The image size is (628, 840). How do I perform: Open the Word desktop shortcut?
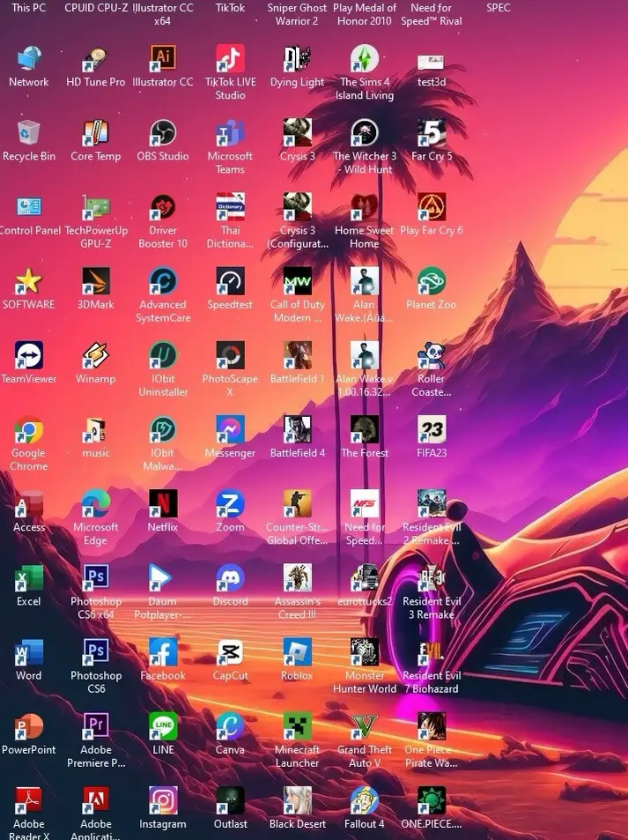click(29, 652)
